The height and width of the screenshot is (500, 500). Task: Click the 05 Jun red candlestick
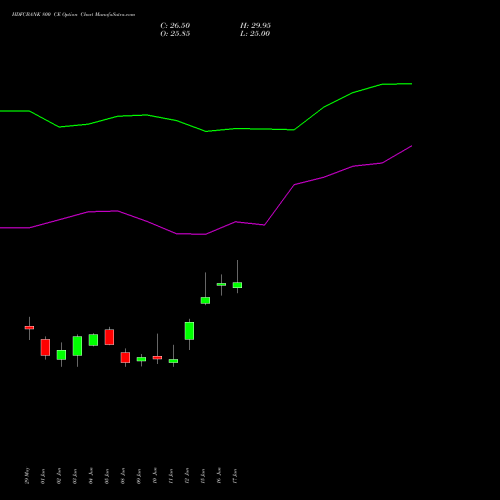click(109, 337)
